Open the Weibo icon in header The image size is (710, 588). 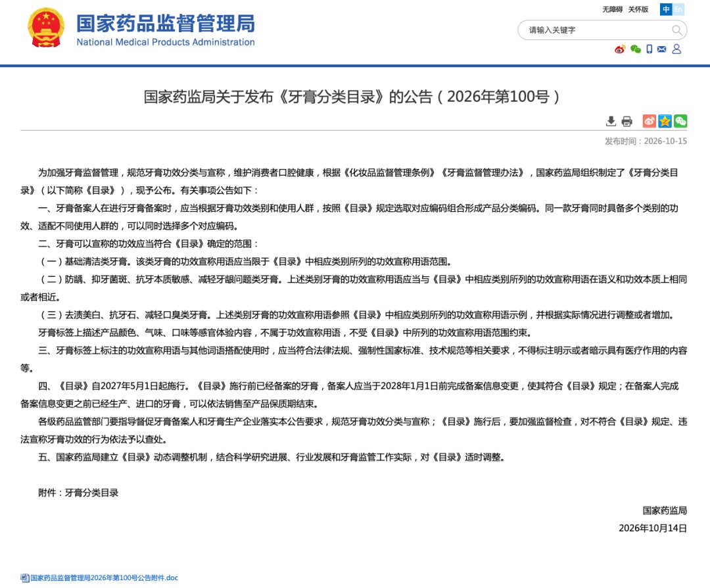(620, 49)
